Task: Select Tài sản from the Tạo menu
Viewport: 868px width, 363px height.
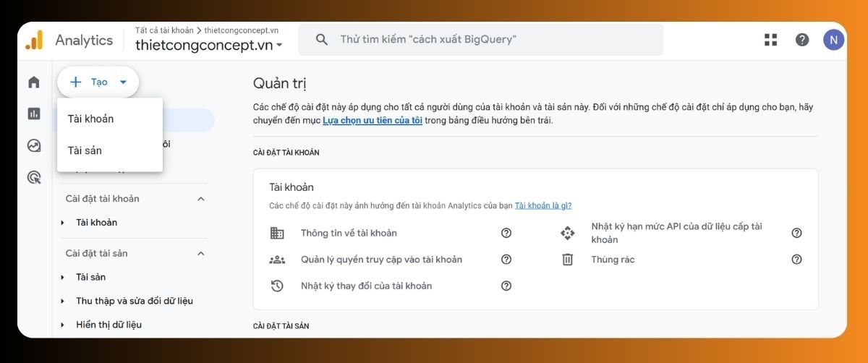Action: pos(85,150)
